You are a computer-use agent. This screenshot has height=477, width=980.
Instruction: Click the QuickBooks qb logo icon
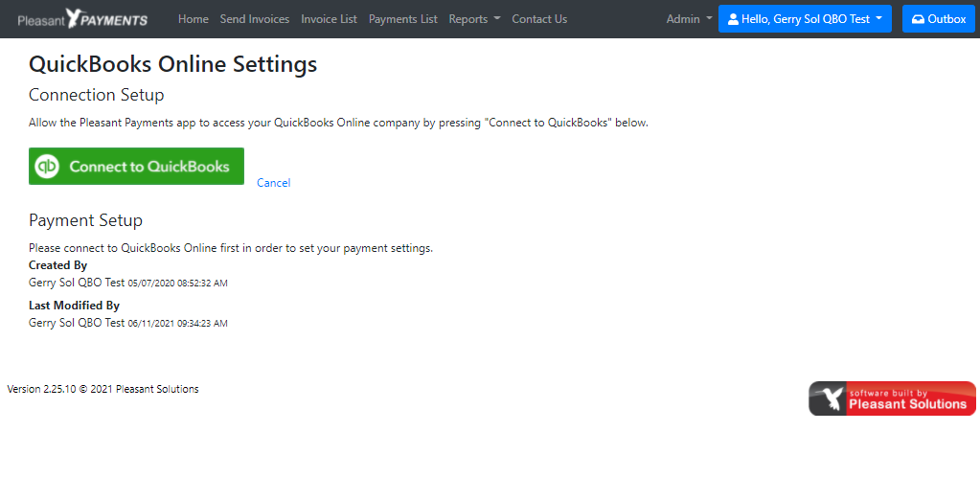pos(47,167)
